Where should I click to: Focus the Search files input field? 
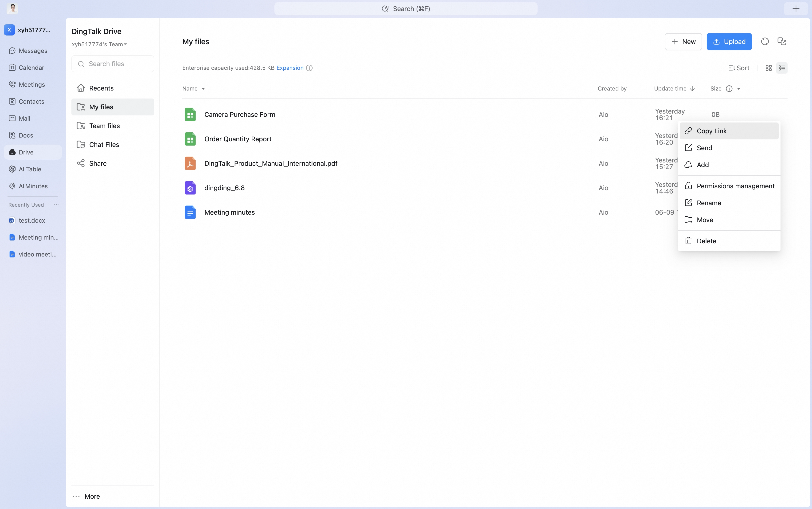113,64
